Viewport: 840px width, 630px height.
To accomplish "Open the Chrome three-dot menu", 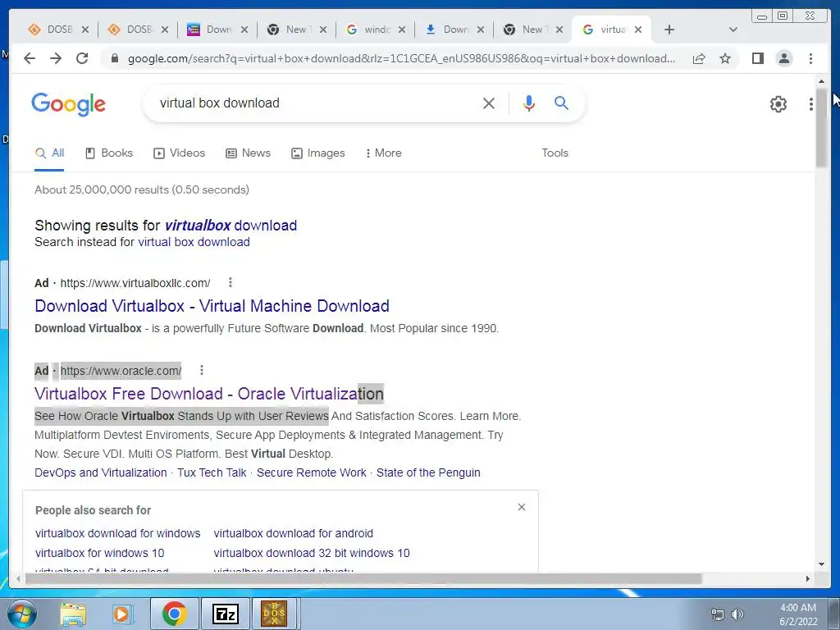I will 810,58.
